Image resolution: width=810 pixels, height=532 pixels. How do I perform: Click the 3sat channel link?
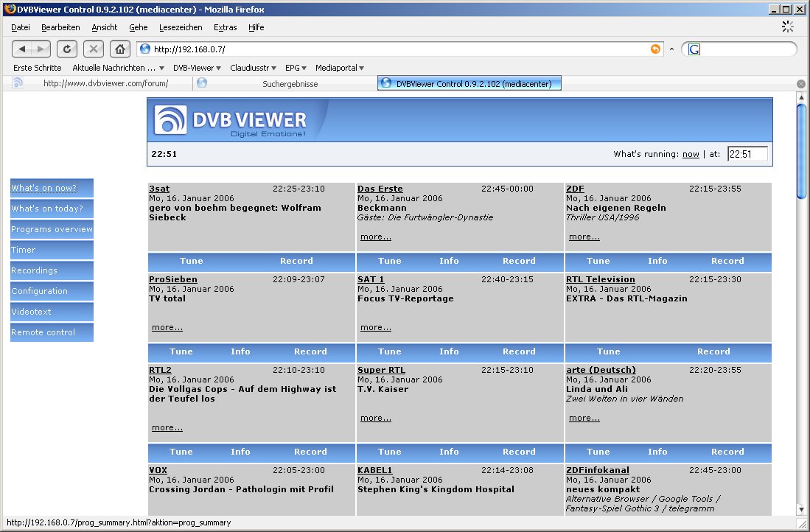(159, 189)
